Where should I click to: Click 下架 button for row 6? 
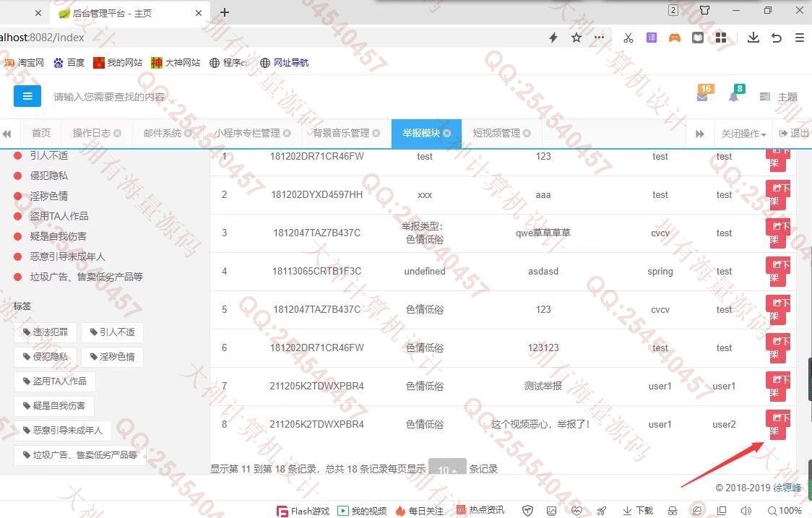click(778, 348)
